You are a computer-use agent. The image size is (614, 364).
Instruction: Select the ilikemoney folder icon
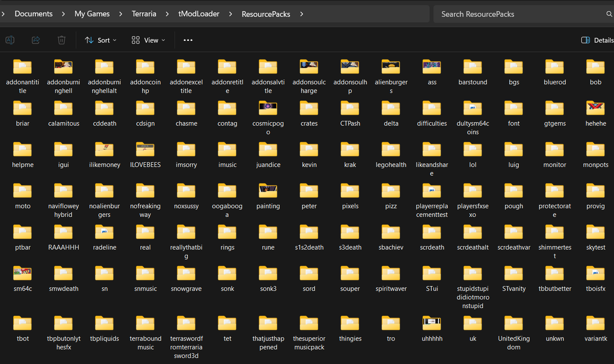coord(104,149)
